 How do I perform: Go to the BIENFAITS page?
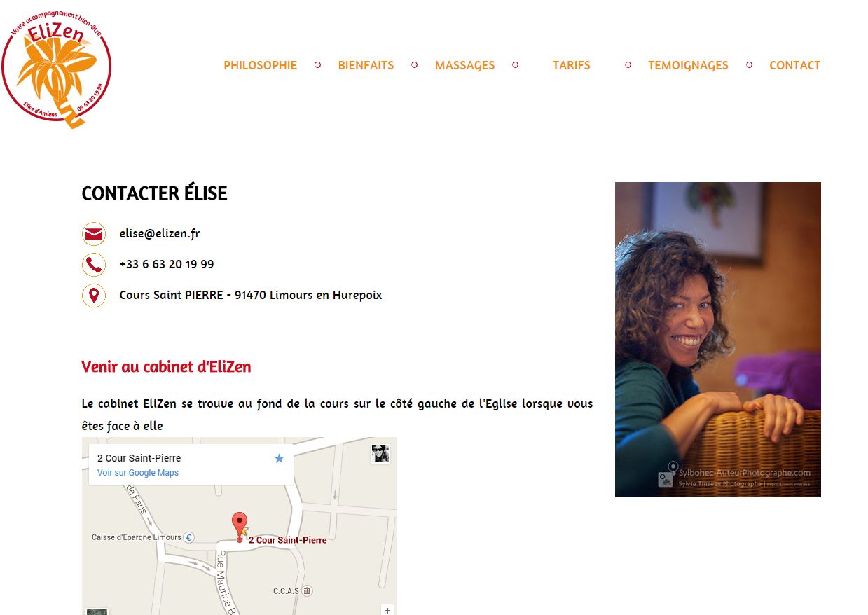pyautogui.click(x=366, y=65)
